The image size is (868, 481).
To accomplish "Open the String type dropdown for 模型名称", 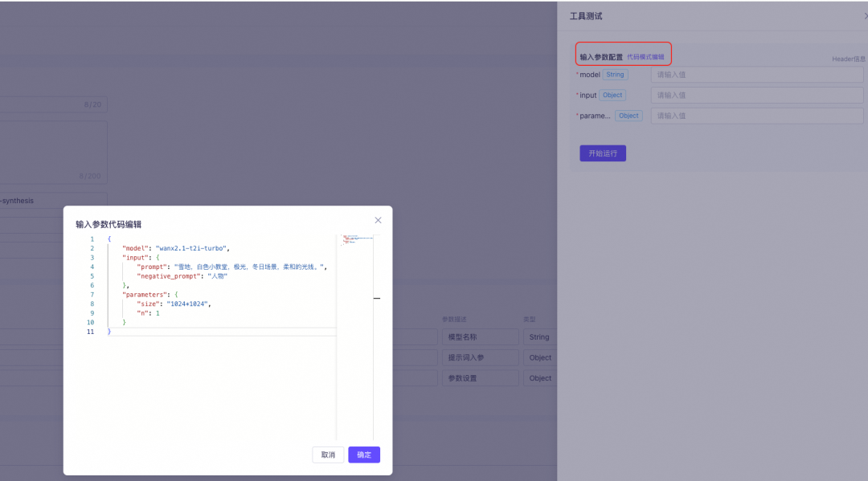I will click(540, 336).
